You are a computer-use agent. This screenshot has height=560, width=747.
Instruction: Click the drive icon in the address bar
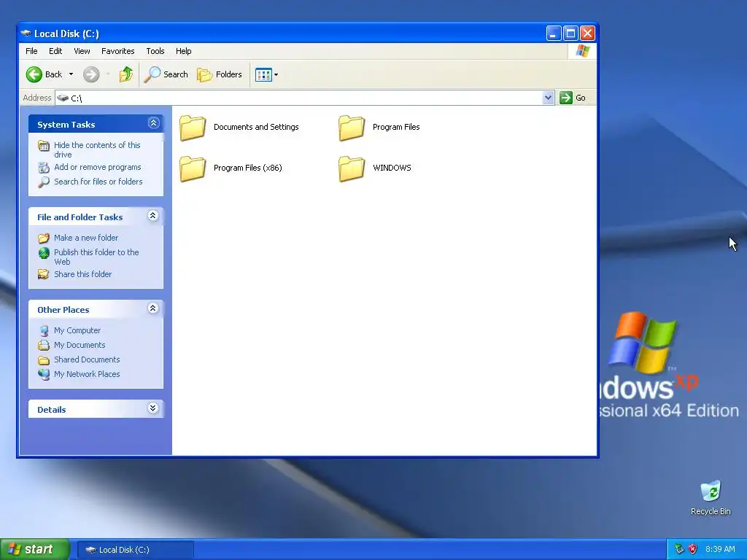coord(63,98)
